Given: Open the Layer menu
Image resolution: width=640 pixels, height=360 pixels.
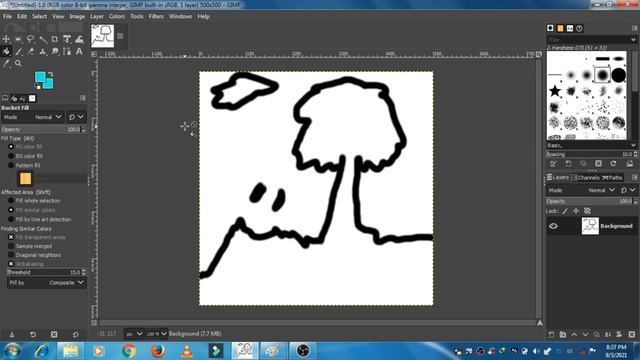Looking at the screenshot, I should (97, 16).
